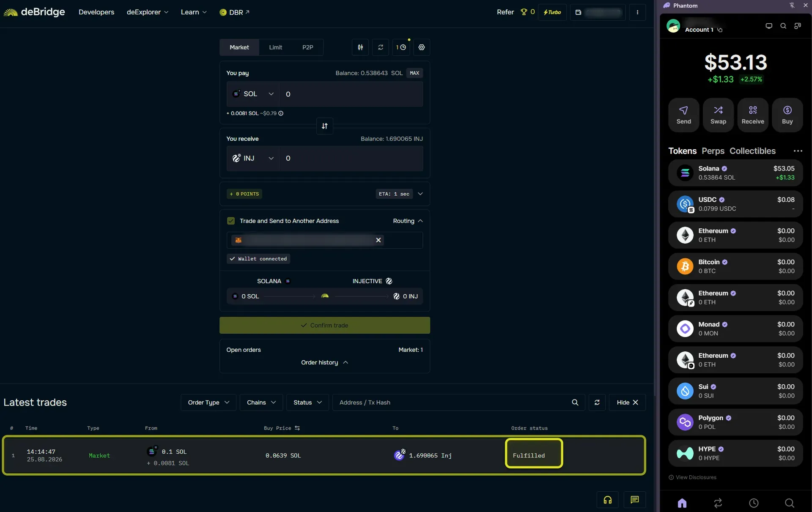The image size is (812, 512).
Task: Collapse the Routing section
Action: (x=408, y=221)
